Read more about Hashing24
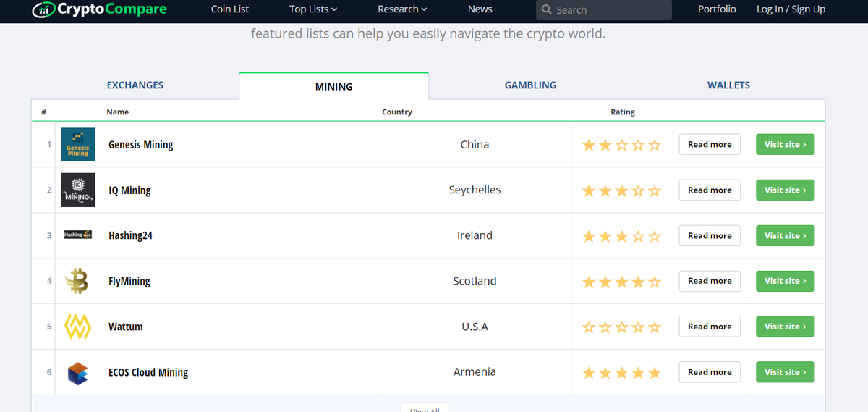Viewport: 868px width, 412px height. [710, 235]
